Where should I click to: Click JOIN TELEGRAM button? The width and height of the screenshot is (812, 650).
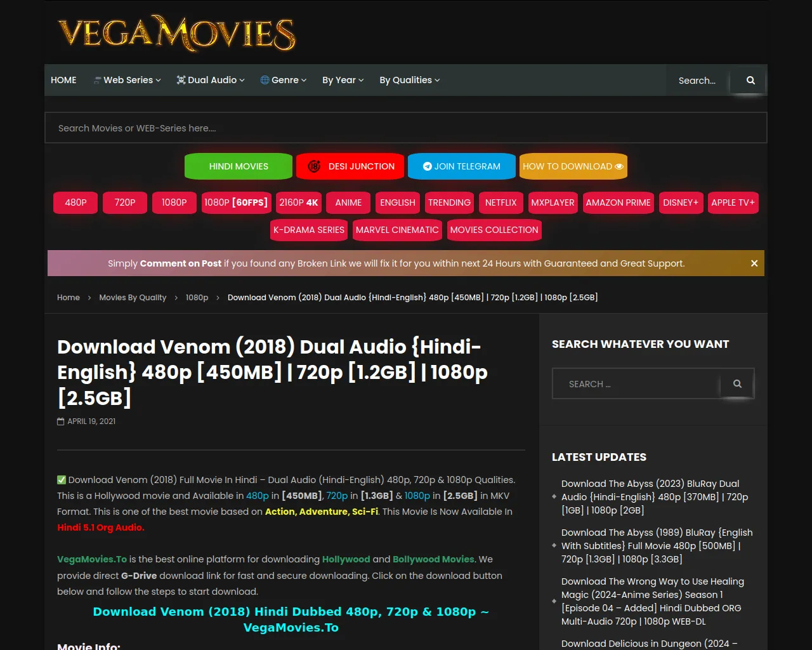[462, 166]
